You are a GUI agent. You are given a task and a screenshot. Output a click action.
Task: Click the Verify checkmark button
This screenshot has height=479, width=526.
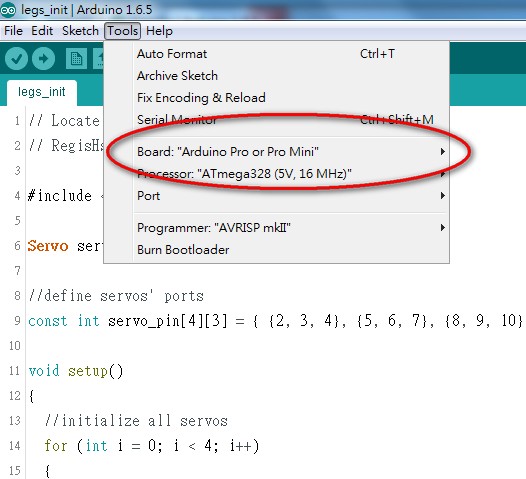[16, 59]
